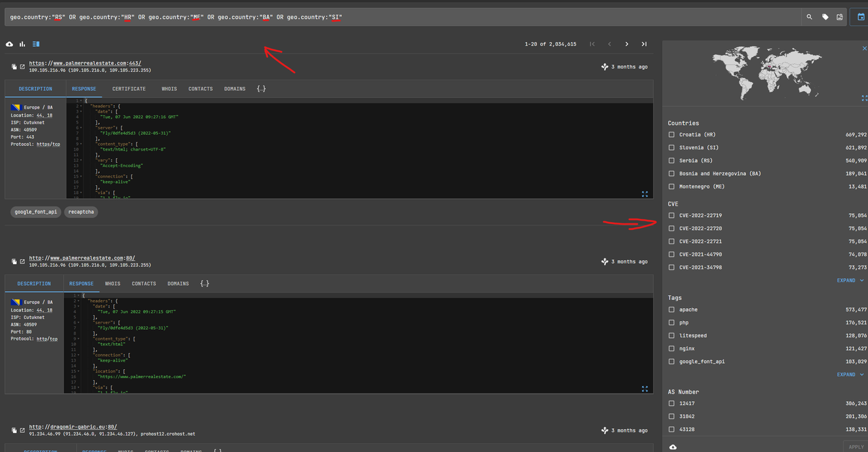The image size is (868, 452).
Task: Copy the palmerrealestate.com:80 result address
Action: click(x=14, y=261)
